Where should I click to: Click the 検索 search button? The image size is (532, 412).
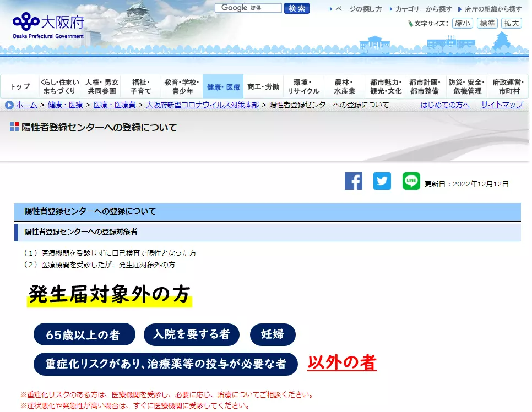pos(296,8)
